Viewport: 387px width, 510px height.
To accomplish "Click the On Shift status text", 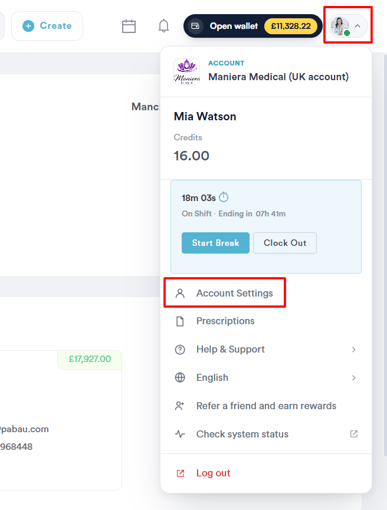I will pos(197,214).
